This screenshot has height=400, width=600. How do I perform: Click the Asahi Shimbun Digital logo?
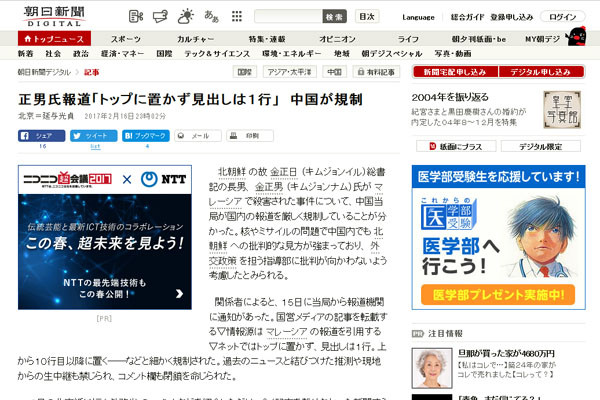54,16
